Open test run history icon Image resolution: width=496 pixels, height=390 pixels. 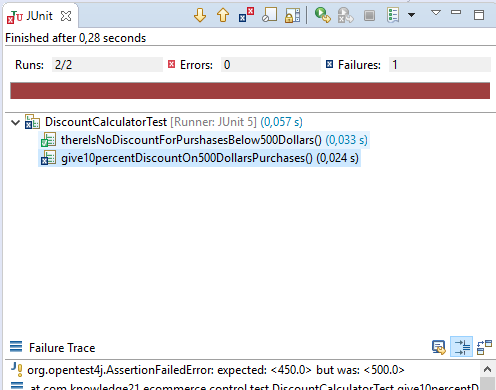(393, 15)
